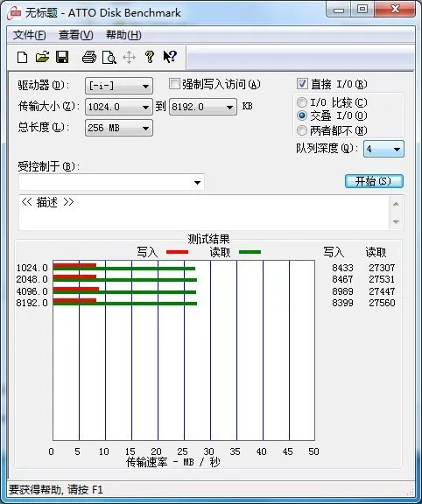Open the 队列深度 queue depth dropdown
The height and width of the screenshot is (504, 422).
point(383,149)
